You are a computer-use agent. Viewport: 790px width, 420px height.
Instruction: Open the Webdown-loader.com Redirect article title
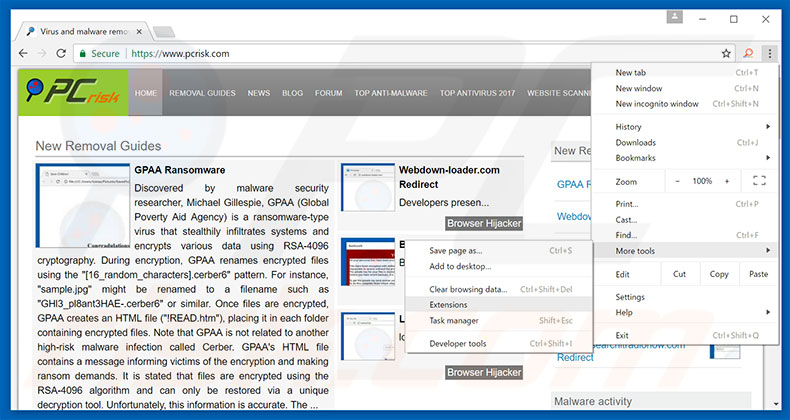[449, 177]
